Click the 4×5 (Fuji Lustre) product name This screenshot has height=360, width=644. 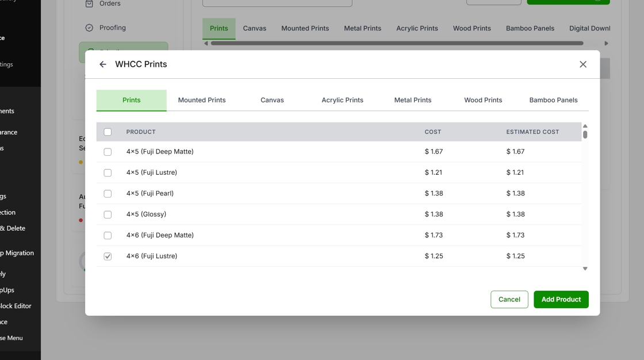point(152,173)
